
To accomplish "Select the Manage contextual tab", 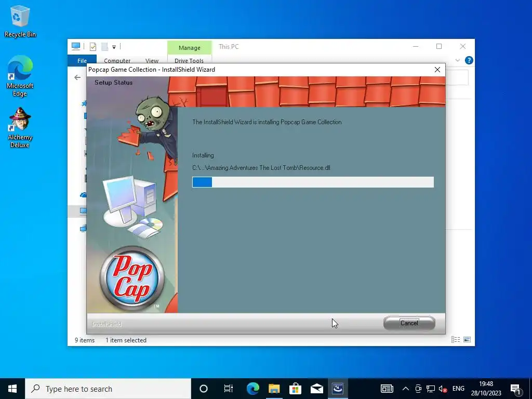I will coord(189,47).
